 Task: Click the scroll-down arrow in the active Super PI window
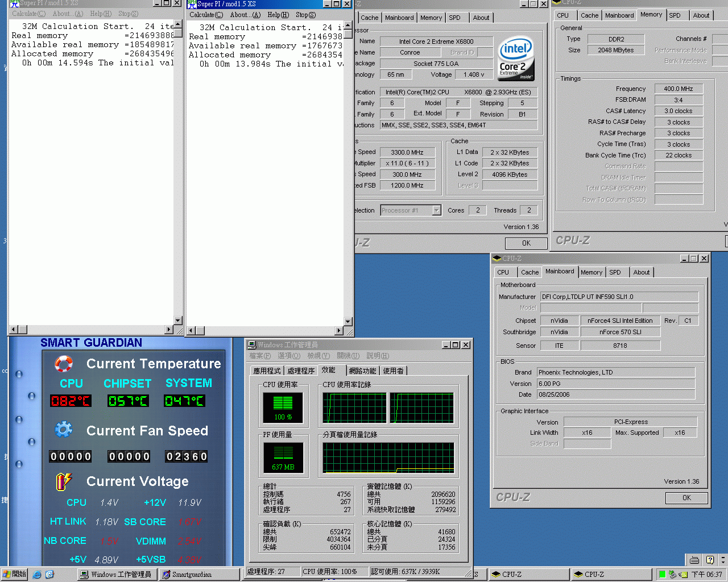coord(349,321)
